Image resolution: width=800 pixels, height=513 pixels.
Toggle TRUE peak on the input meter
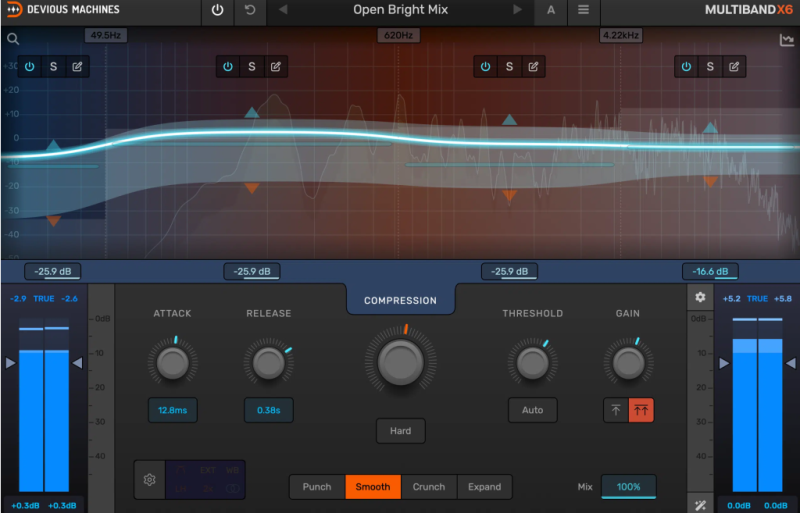pyautogui.click(x=44, y=299)
